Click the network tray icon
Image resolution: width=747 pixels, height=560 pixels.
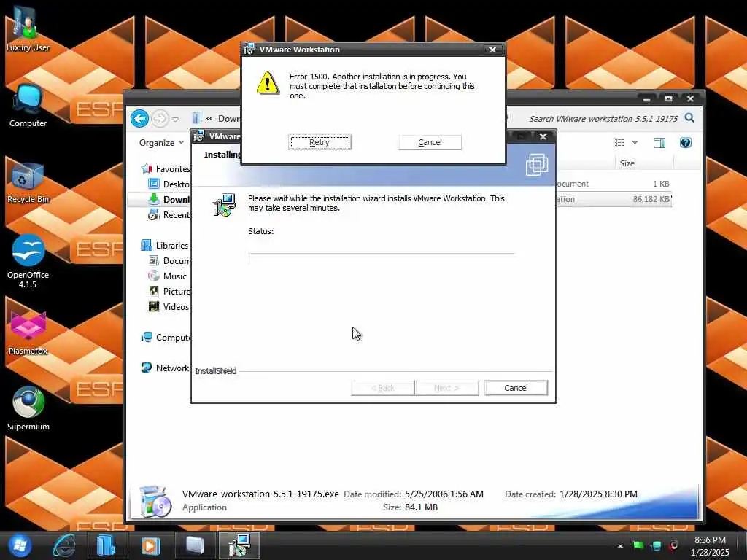coord(656,545)
